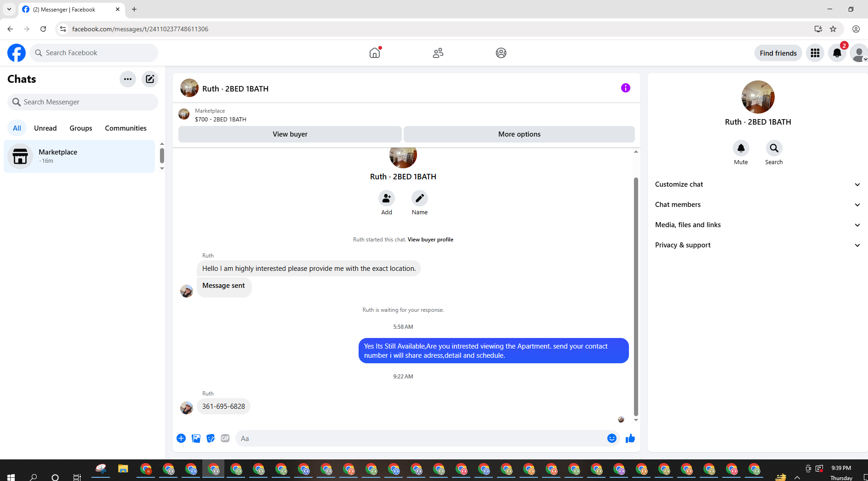Image resolution: width=868 pixels, height=481 pixels.
Task: View site information icon in address bar
Action: tap(63, 29)
